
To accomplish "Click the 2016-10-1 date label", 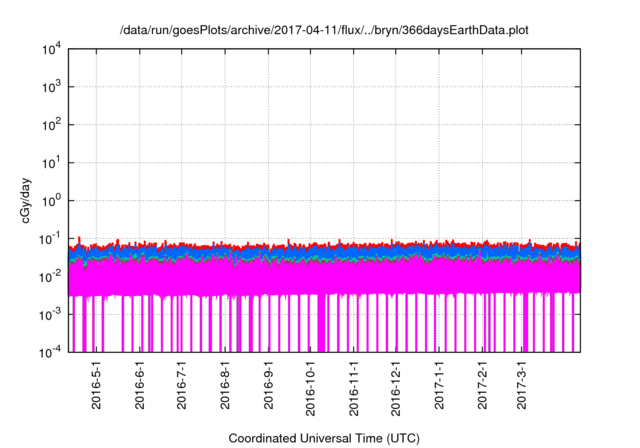I will (x=311, y=388).
